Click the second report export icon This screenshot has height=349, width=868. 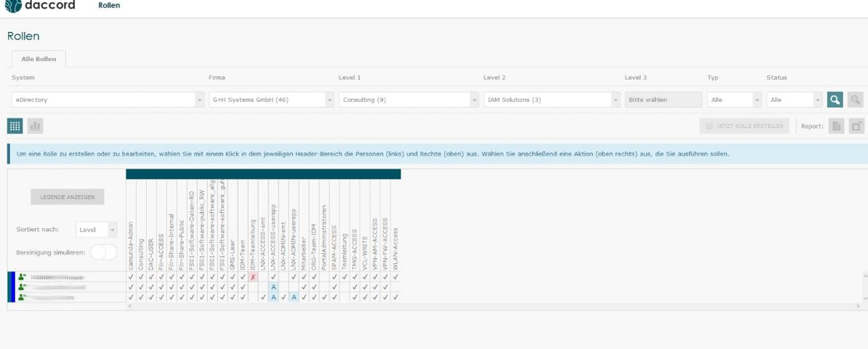tap(856, 127)
